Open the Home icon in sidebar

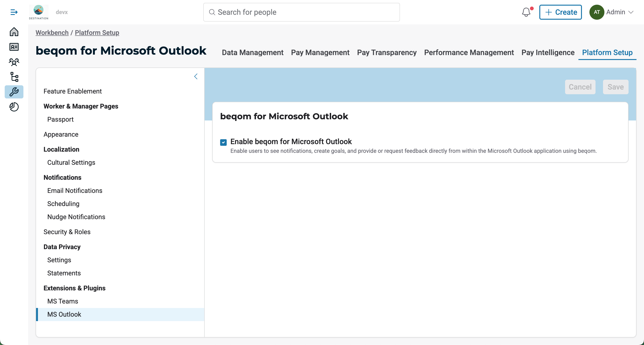[14, 32]
